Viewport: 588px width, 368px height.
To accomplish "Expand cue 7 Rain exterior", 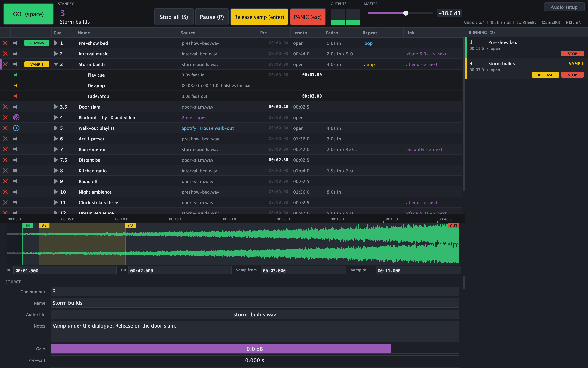I will click(x=56, y=149).
